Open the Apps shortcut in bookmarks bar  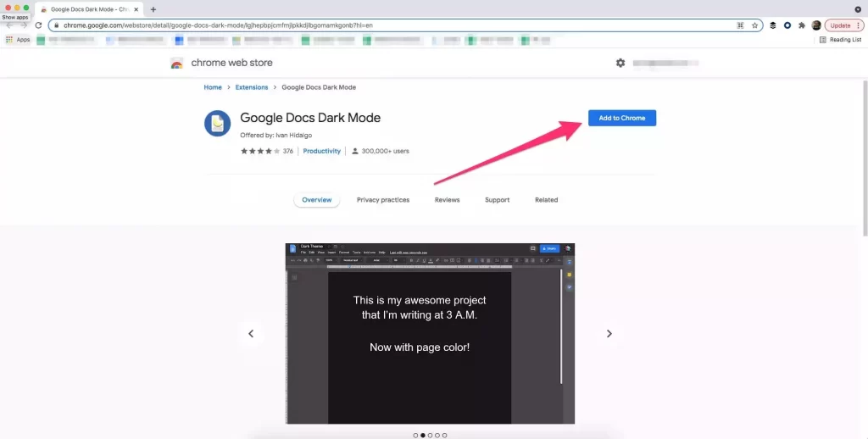[x=18, y=40]
